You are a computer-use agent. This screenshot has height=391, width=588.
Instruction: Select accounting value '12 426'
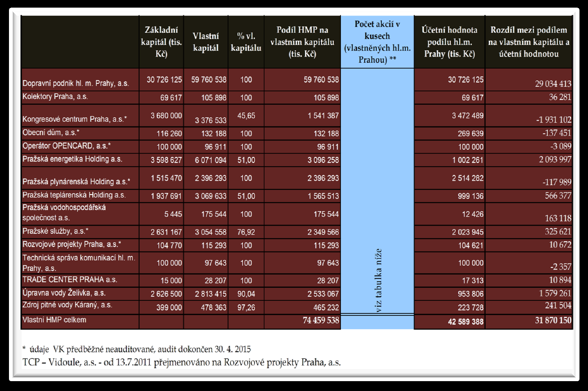[x=473, y=213]
